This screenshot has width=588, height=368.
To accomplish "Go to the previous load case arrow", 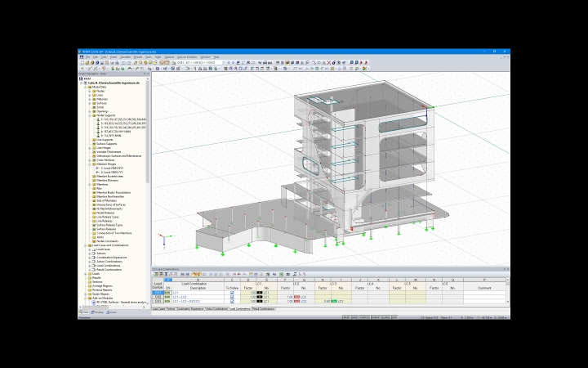I will pos(229,63).
